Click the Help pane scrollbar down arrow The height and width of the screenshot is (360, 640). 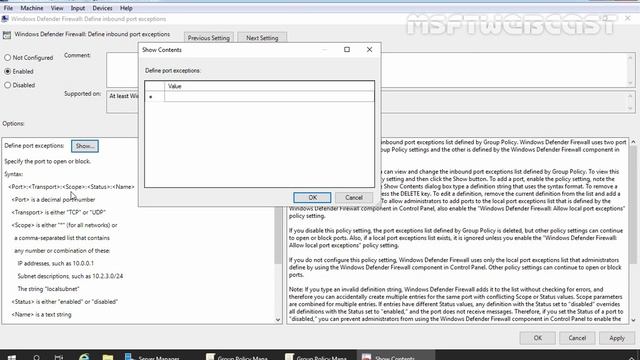633,320
